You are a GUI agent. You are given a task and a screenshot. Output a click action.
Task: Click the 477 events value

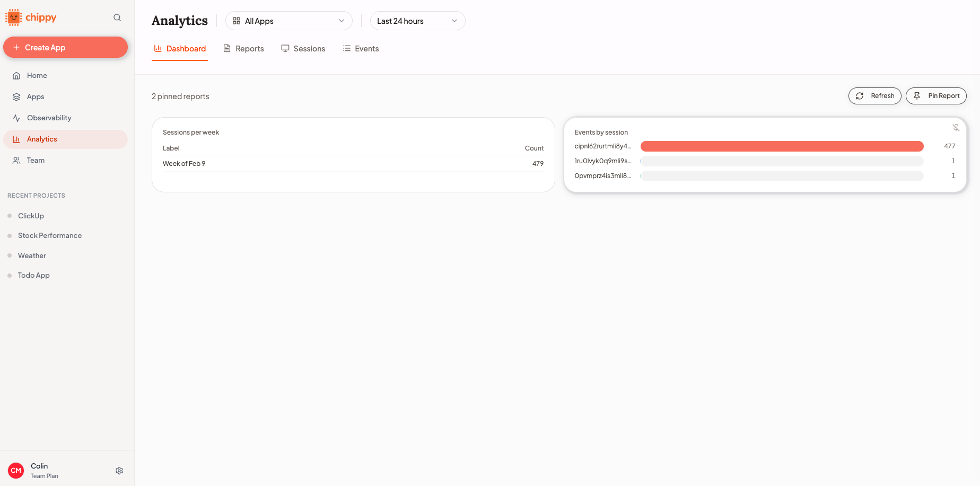(x=949, y=146)
